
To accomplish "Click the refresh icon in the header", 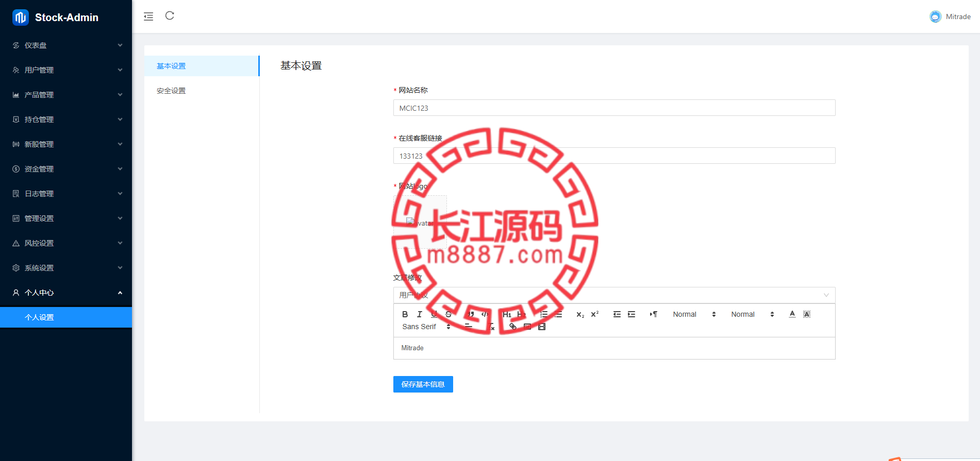I will pyautogui.click(x=170, y=16).
